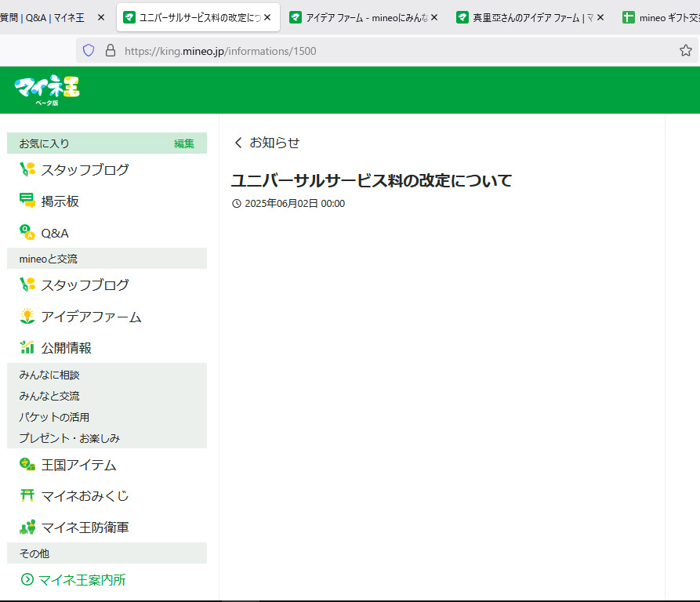Switch to the アイデア ファーム browser tab
The width and height of the screenshot is (700, 602).
coord(361,17)
